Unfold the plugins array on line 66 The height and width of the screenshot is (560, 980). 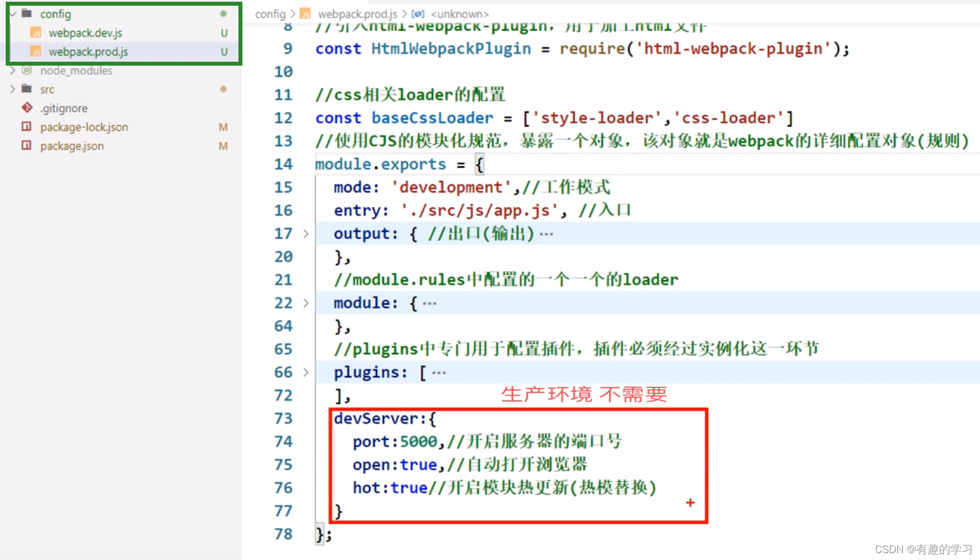[306, 372]
